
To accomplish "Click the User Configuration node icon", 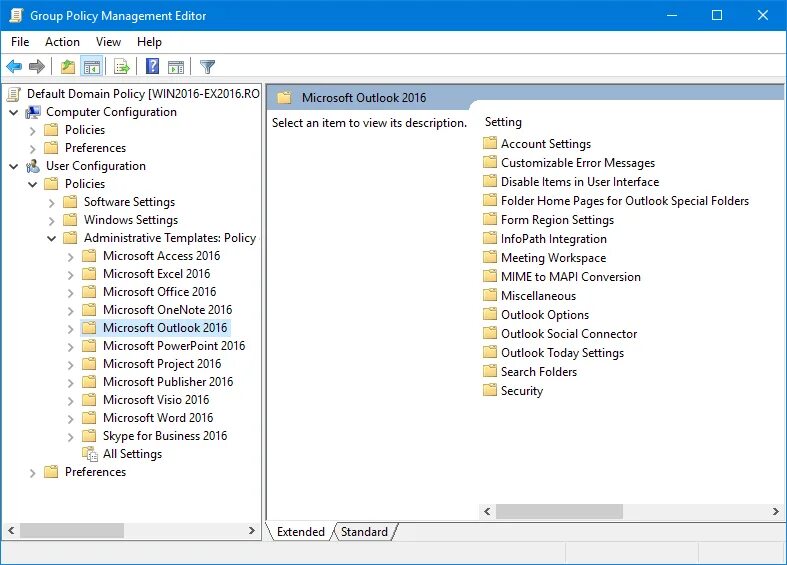I will [x=33, y=166].
